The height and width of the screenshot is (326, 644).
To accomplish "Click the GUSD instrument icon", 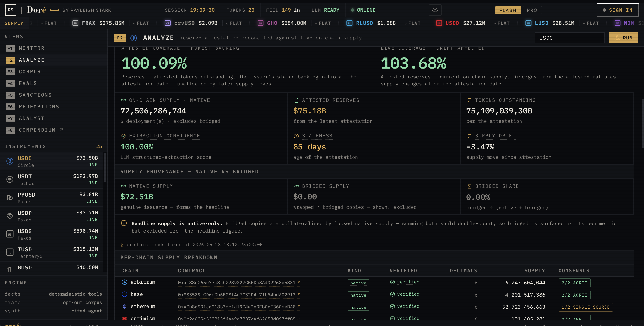I will click(x=10, y=270).
